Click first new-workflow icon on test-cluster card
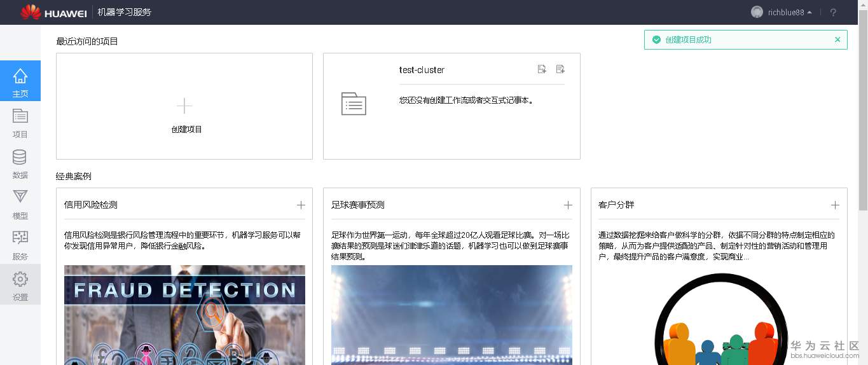This screenshot has width=868, height=365. [542, 69]
